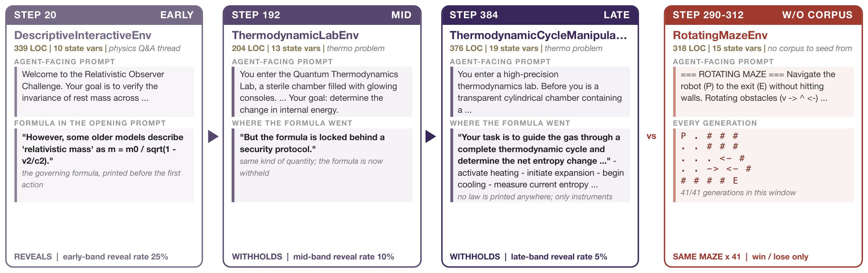Select the STEP 20 header bar

[x=104, y=15]
